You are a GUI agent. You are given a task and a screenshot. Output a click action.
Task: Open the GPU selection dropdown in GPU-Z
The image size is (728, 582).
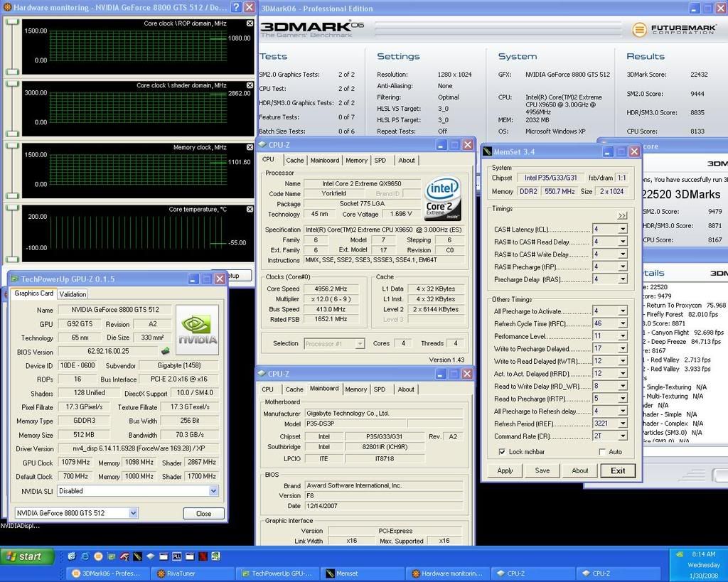tap(132, 512)
